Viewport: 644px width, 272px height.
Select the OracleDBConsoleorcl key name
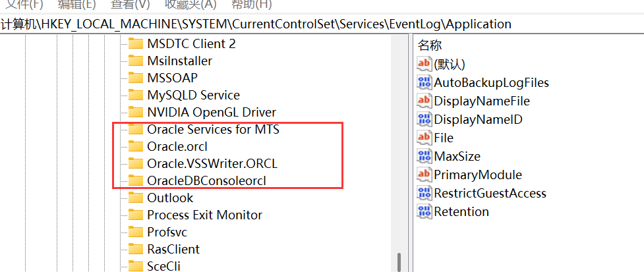pos(206,180)
